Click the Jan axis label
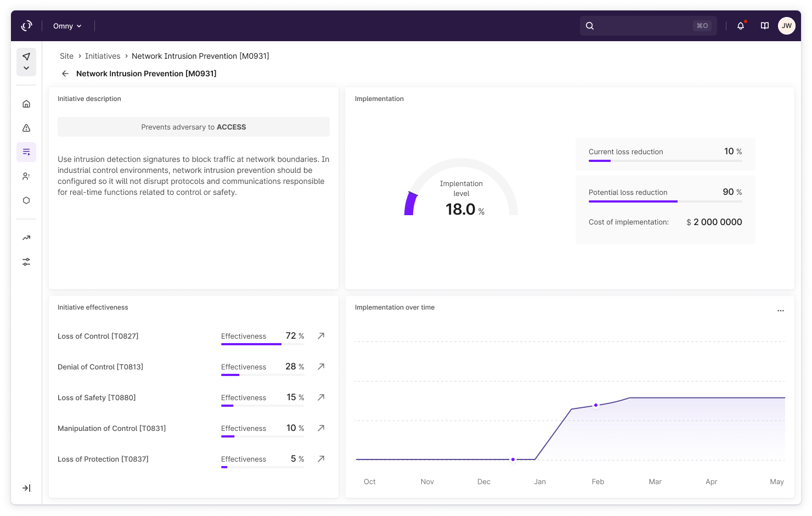The width and height of the screenshot is (812, 516). 540,481
